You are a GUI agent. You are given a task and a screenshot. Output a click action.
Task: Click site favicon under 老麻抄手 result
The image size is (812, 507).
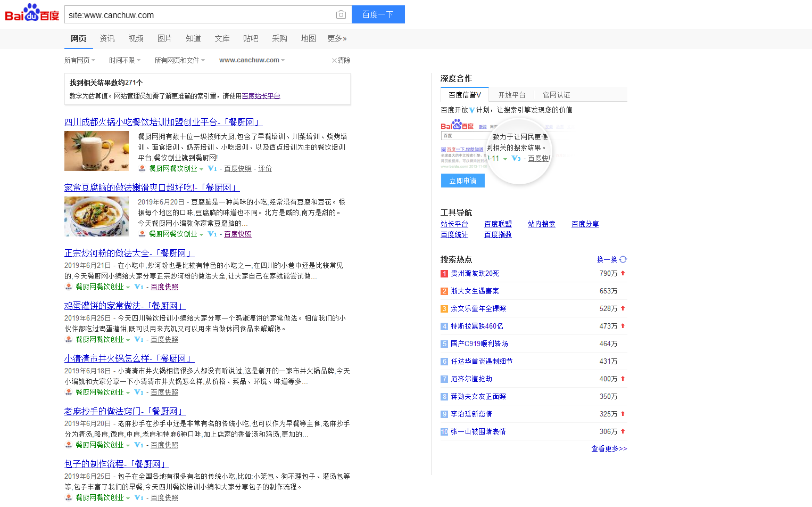tap(69, 445)
